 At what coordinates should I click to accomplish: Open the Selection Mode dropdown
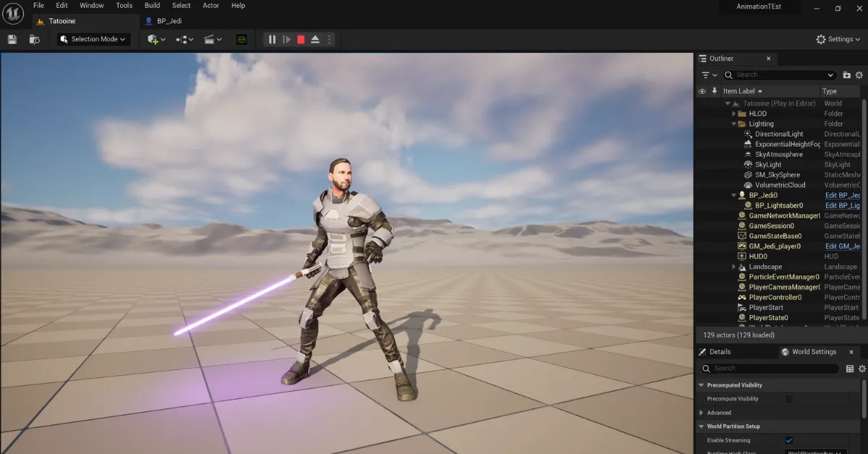pos(93,39)
